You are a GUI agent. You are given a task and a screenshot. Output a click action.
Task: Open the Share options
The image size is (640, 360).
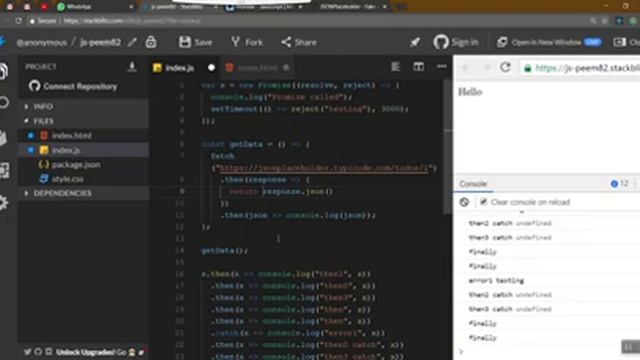point(299,42)
